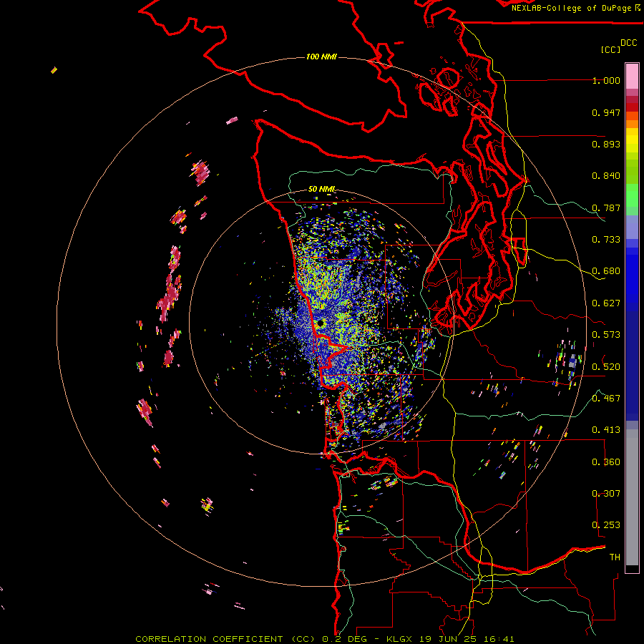This screenshot has width=644, height=644.
Task: Click the bright green color bar segment
Action: tap(632, 195)
